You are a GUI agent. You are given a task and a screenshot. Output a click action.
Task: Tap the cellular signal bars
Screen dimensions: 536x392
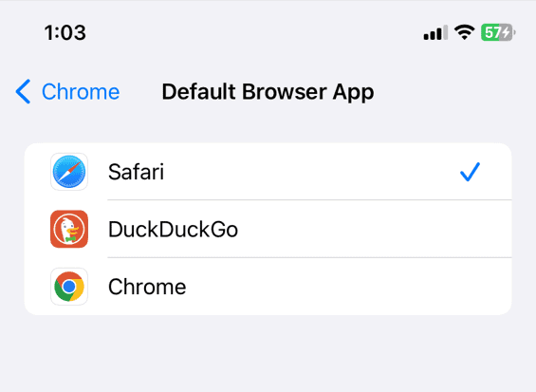point(435,32)
